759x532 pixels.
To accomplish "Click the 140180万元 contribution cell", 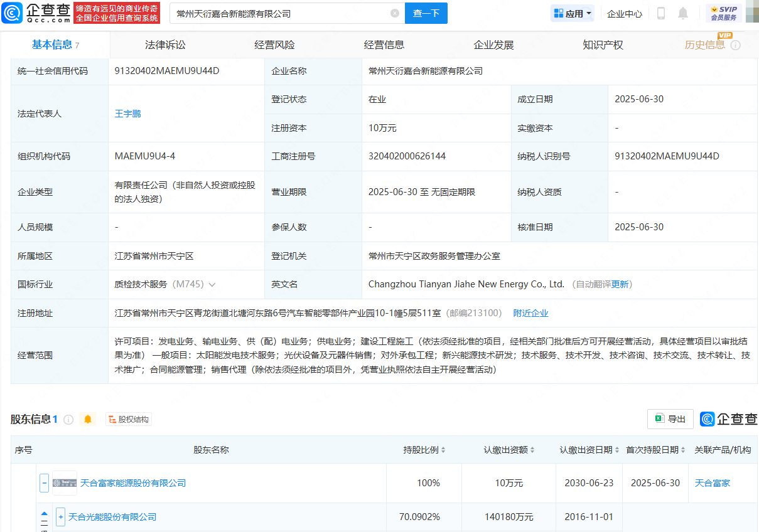I will [509, 517].
